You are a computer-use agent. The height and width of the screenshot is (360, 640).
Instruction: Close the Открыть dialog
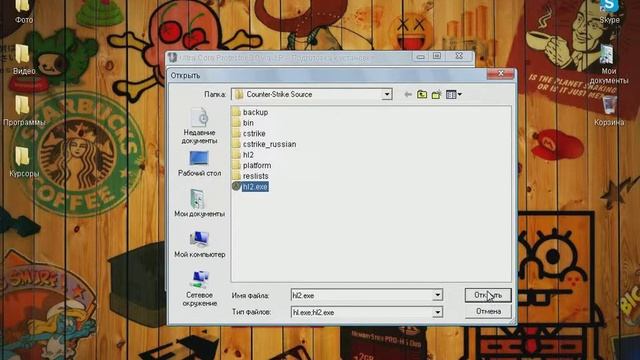[x=500, y=74]
